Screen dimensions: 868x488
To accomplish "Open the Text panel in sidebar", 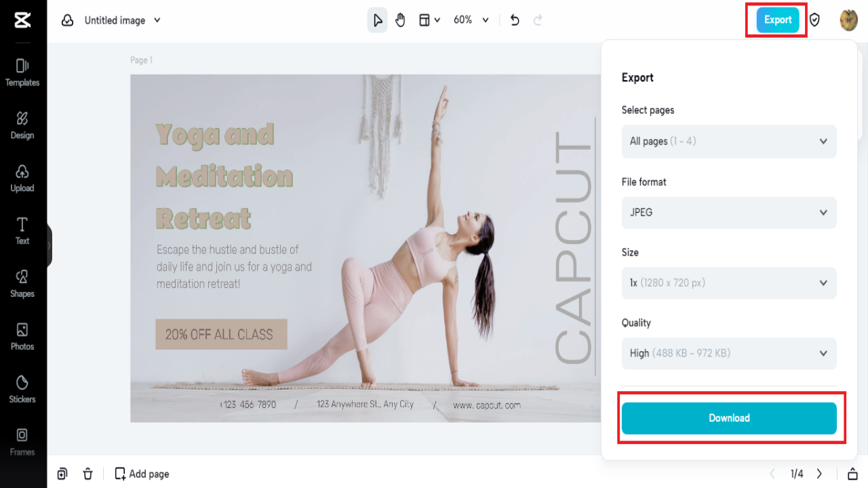I will [x=22, y=230].
